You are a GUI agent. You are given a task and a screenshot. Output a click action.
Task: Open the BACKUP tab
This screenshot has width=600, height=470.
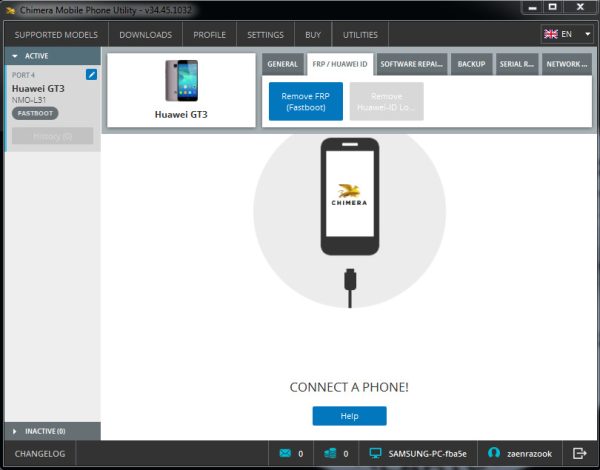coord(471,64)
